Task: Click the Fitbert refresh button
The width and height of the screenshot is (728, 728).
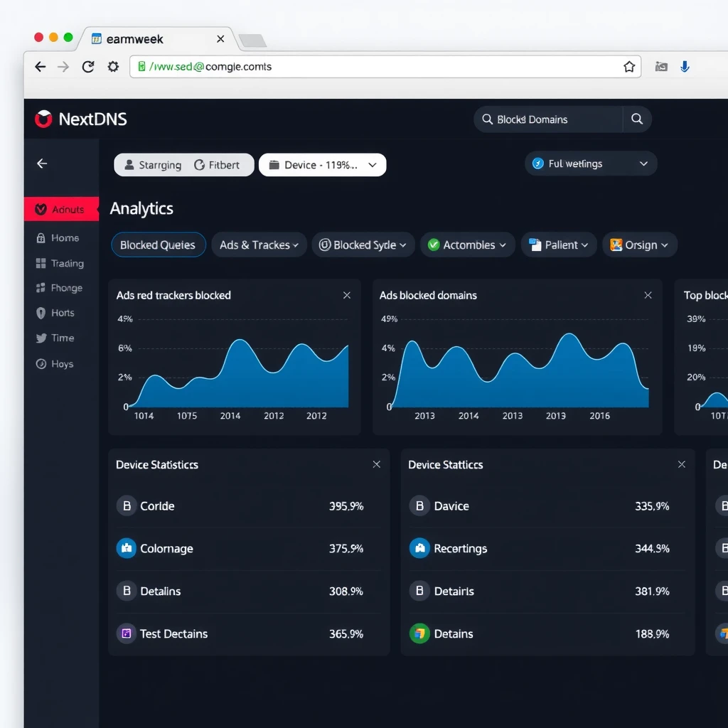Action: coord(217,165)
